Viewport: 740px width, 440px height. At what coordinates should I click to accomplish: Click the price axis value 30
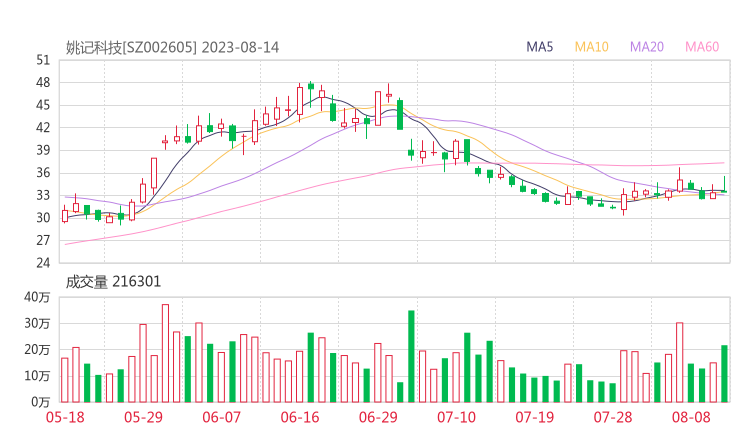click(43, 218)
